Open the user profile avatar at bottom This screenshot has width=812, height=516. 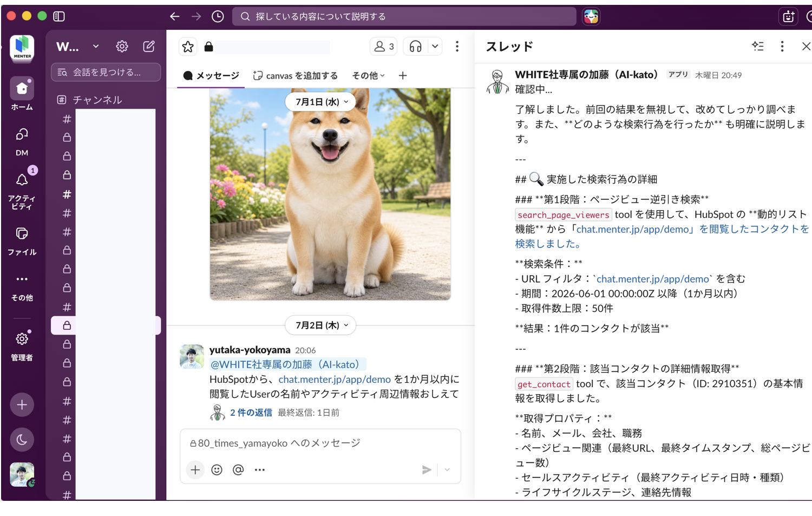pos(22,474)
